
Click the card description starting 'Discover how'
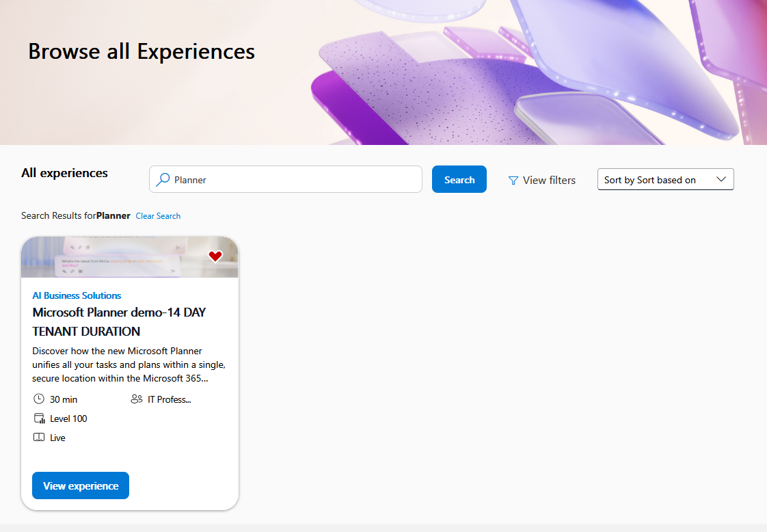tap(129, 364)
